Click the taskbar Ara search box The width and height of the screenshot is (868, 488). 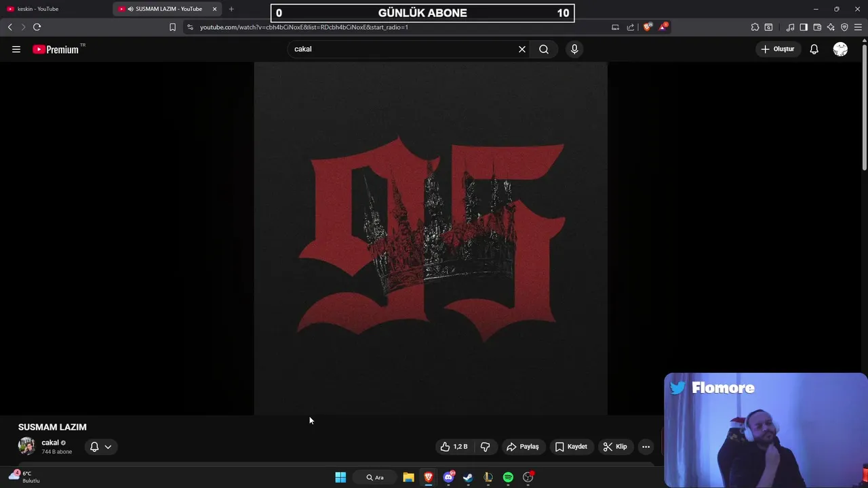[375, 477]
